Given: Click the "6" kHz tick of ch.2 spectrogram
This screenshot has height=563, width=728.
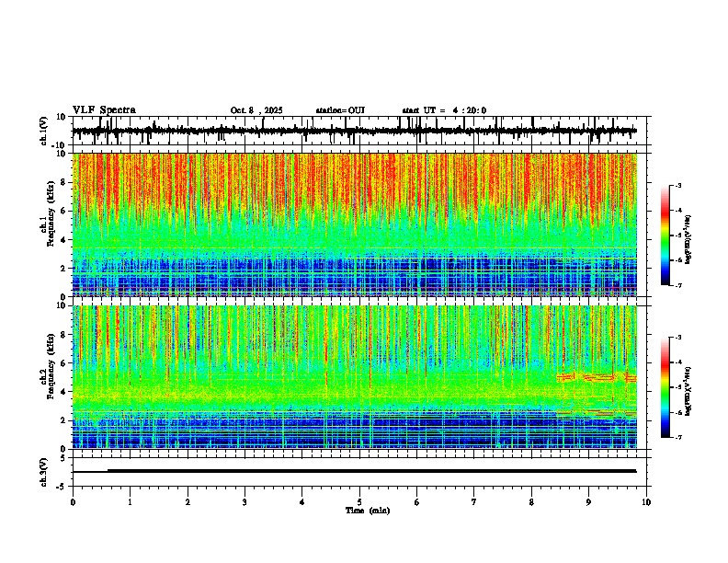Looking at the screenshot, I should click(x=63, y=363).
